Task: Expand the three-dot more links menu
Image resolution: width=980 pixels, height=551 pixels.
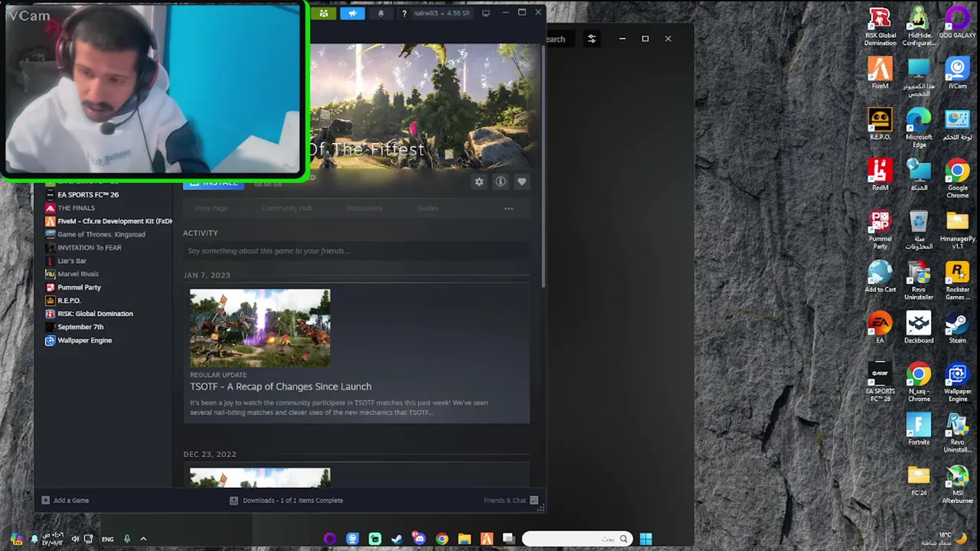Action: tap(508, 208)
